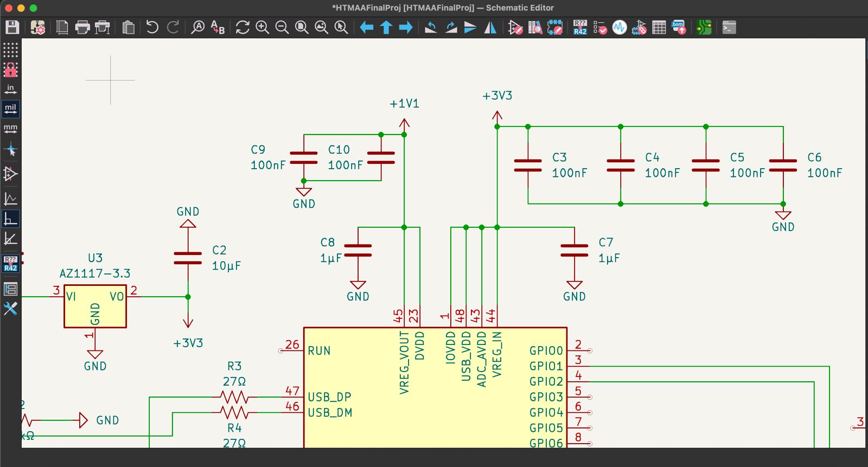868x467 pixels.
Task: Undo the last edit
Action: pyautogui.click(x=152, y=27)
